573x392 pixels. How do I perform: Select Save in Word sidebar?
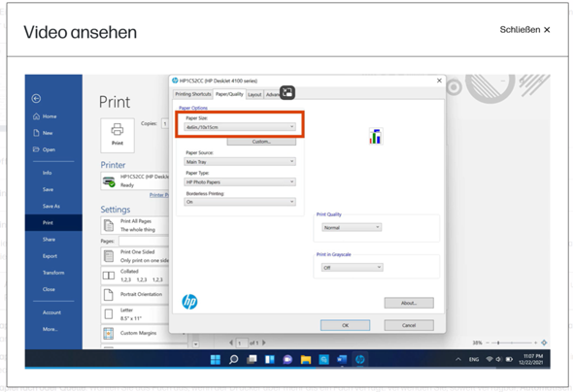[x=48, y=189]
